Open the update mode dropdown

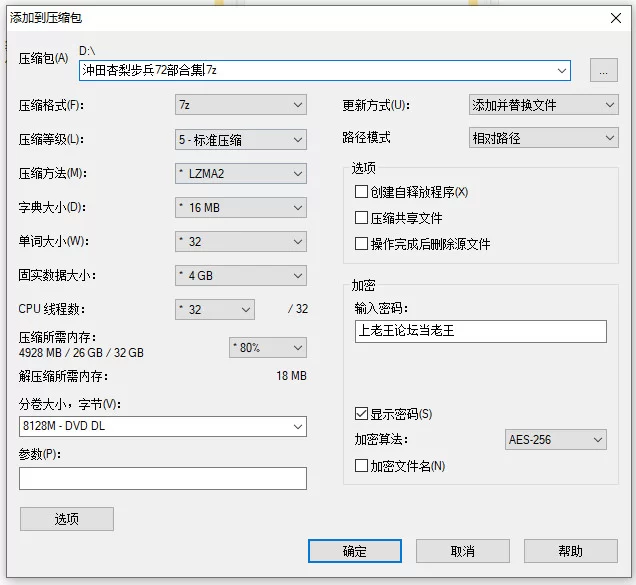coord(544,105)
